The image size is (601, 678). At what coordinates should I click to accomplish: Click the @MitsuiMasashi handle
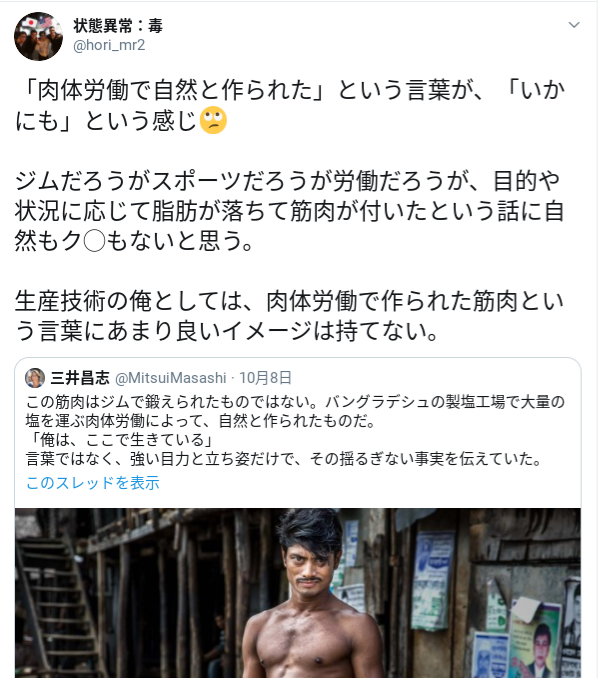click(173, 378)
